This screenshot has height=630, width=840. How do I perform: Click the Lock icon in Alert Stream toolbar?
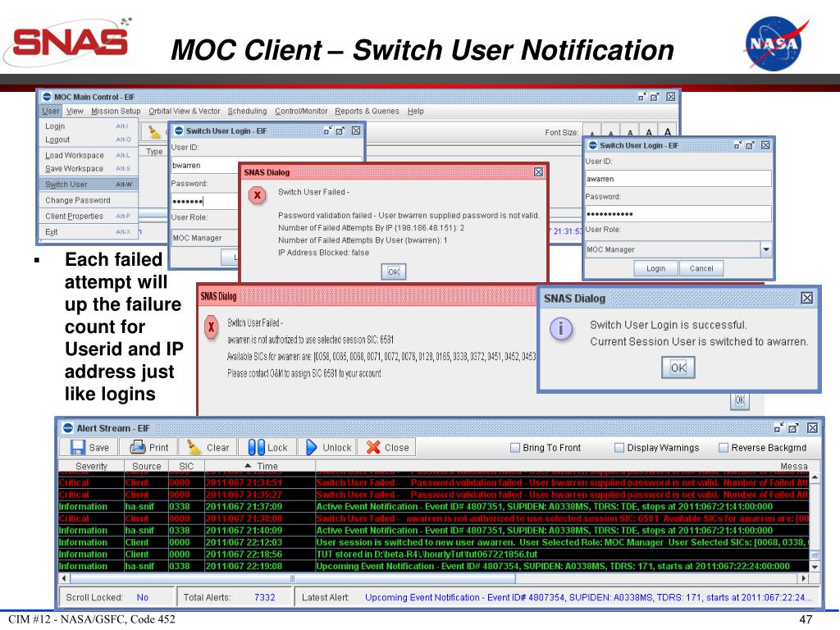256,447
